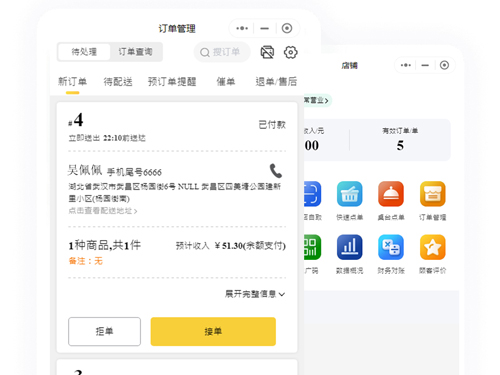
Task: Click the 1种商品,共1件 summary
Action: coord(105,245)
